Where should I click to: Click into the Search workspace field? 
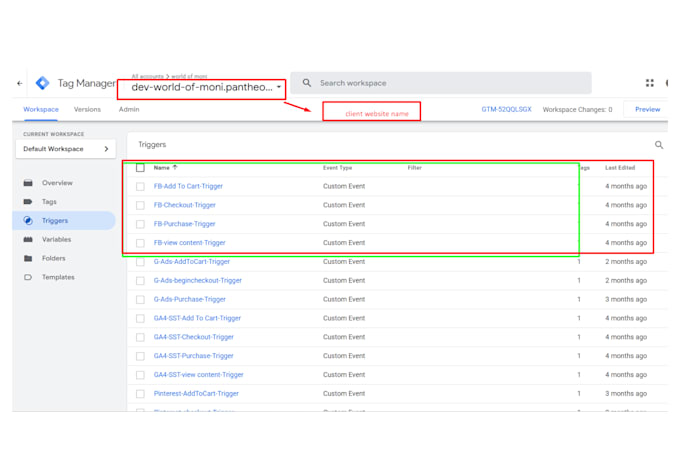point(441,83)
